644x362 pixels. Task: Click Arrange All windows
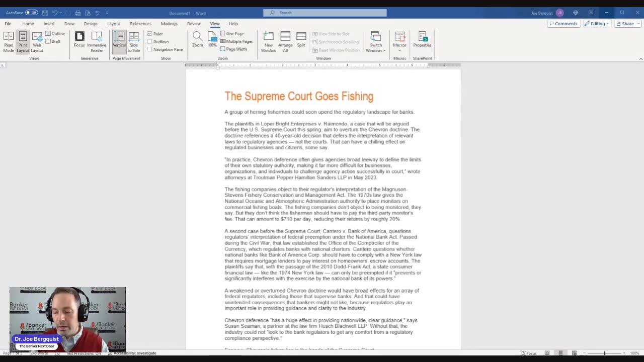point(285,42)
